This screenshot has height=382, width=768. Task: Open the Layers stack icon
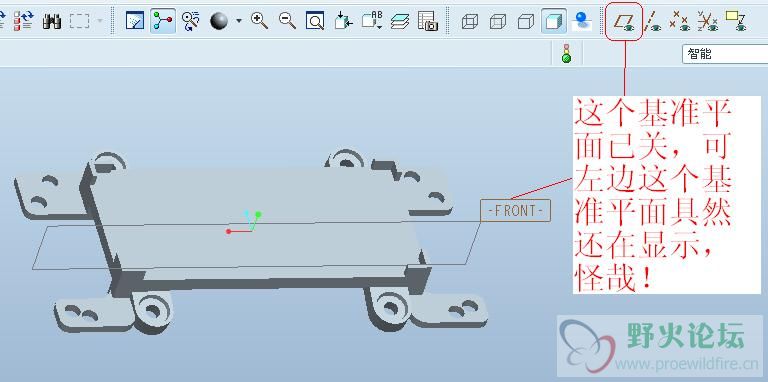click(400, 21)
